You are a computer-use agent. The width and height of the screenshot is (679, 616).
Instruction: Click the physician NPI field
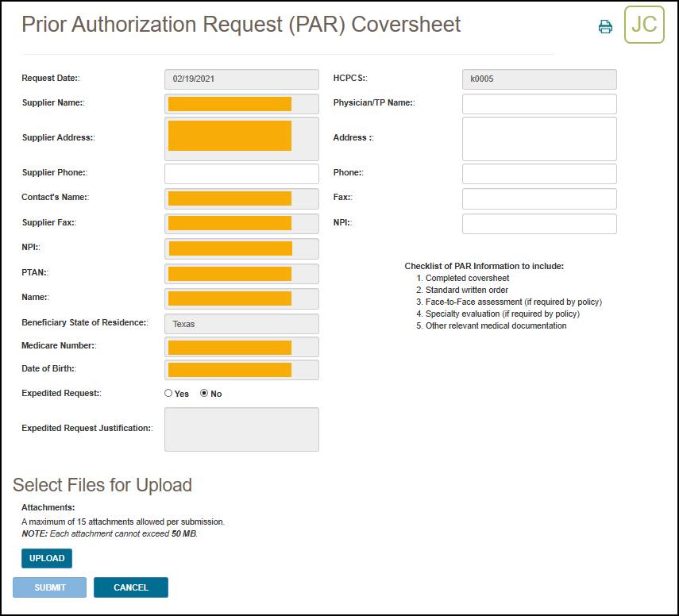point(538,224)
